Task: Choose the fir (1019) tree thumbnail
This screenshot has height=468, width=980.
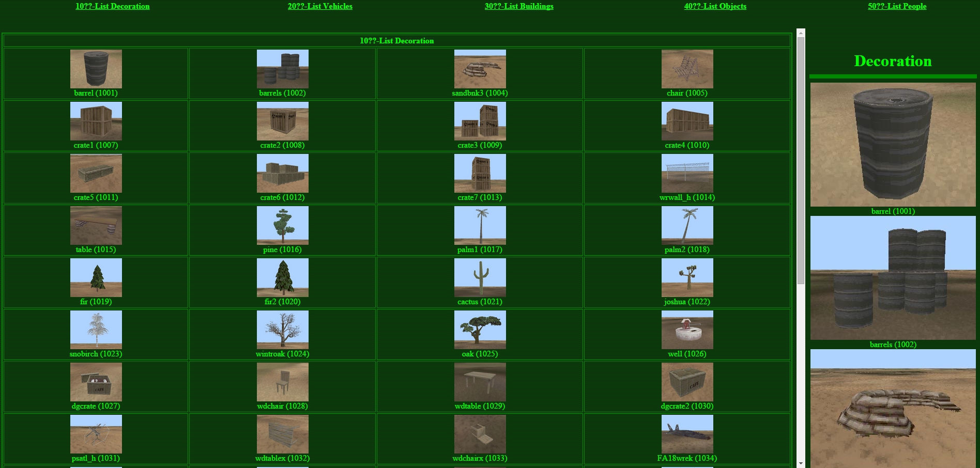Action: [x=96, y=277]
